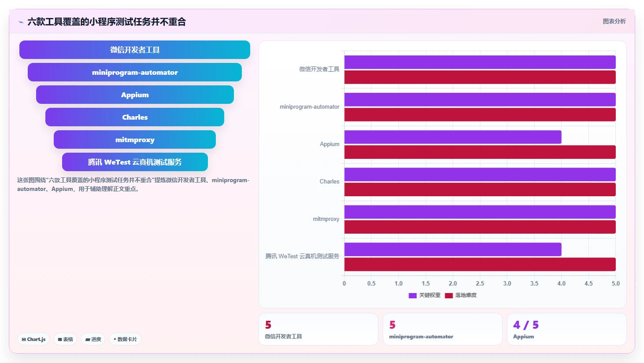Click the 进度 tag chip
The image size is (644, 363).
click(93, 339)
